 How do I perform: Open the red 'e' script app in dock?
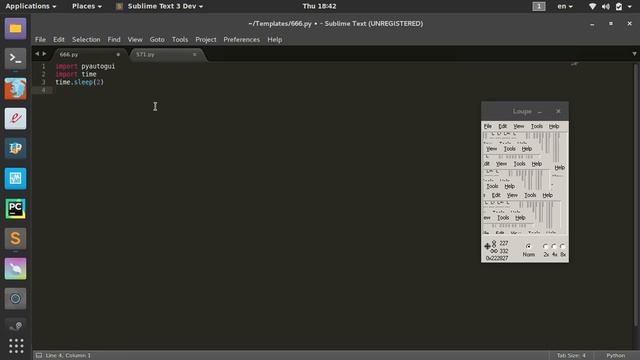[16, 118]
